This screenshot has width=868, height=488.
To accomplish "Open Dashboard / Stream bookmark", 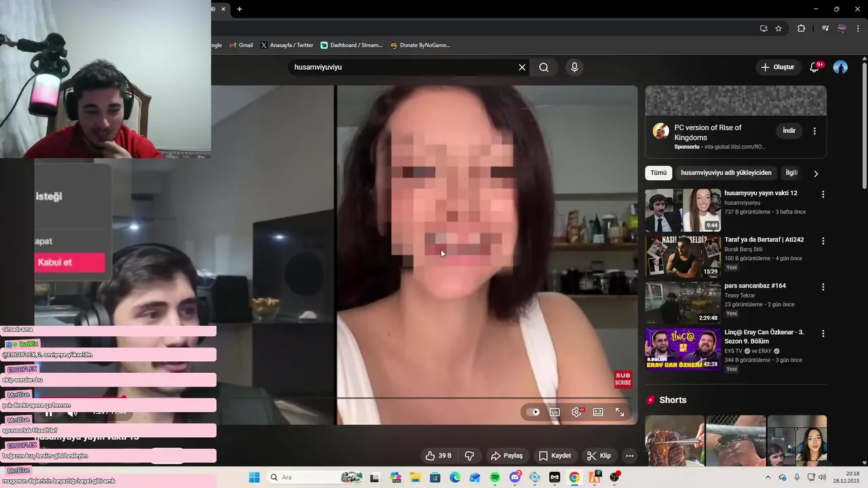I will 351,45.
